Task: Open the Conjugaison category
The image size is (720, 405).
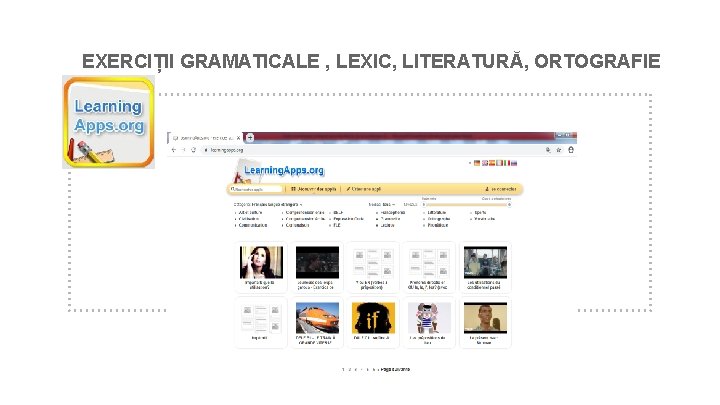Action: (297, 225)
